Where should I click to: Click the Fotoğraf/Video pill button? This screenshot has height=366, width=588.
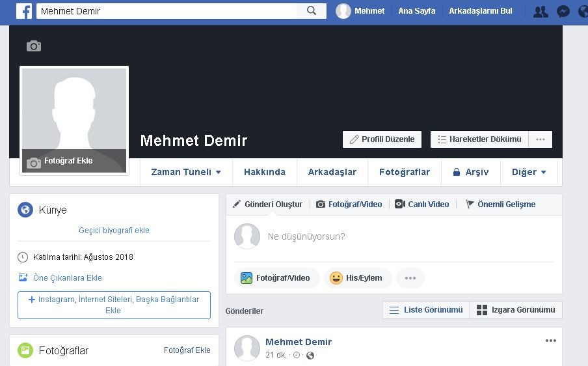276,278
